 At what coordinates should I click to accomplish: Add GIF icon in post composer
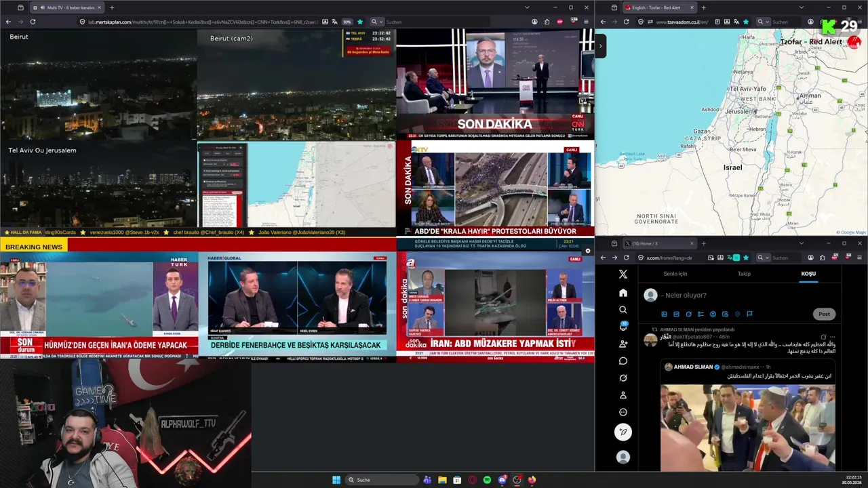tap(676, 314)
